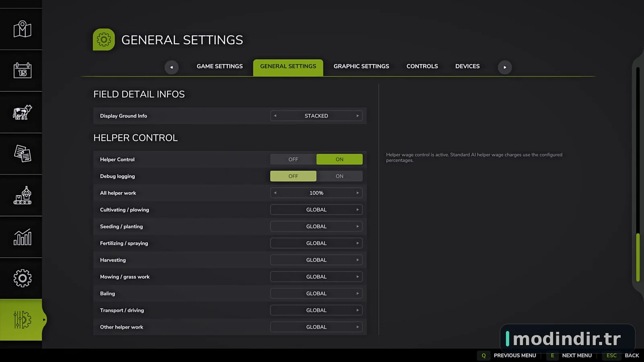Click the Helper wage control description text
The width and height of the screenshot is (644, 362).
[x=474, y=157]
